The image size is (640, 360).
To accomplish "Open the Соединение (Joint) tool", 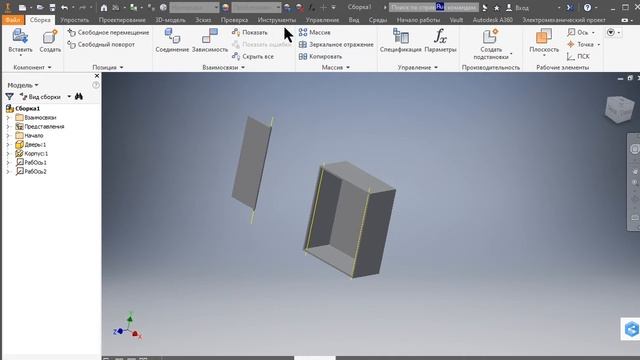I will click(172, 40).
